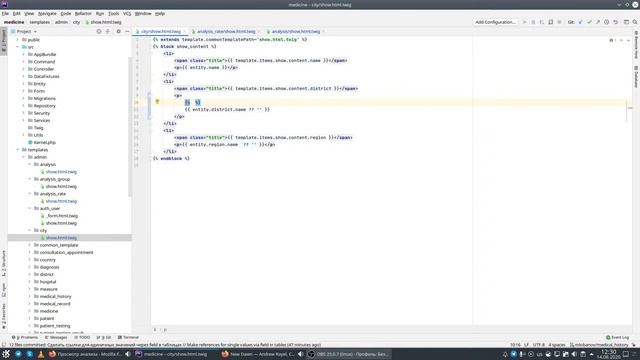640x360 pixels.
Task: Click the Run configuration play icon
Action: coord(524,22)
